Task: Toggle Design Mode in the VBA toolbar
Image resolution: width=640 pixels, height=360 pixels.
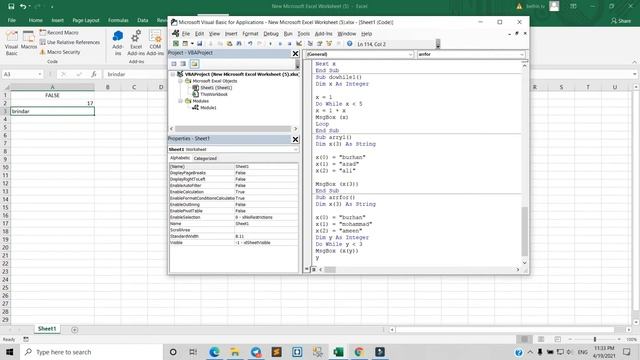Action: click(299, 44)
